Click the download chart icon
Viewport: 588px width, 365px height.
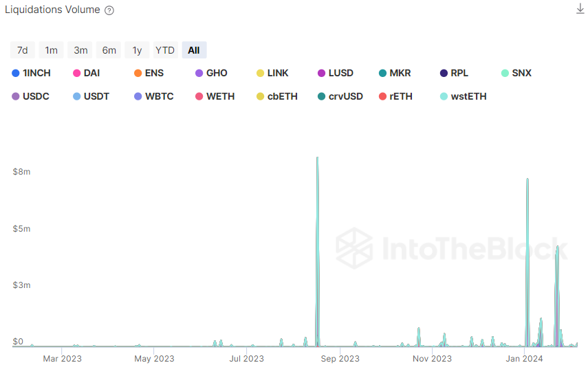[580, 9]
